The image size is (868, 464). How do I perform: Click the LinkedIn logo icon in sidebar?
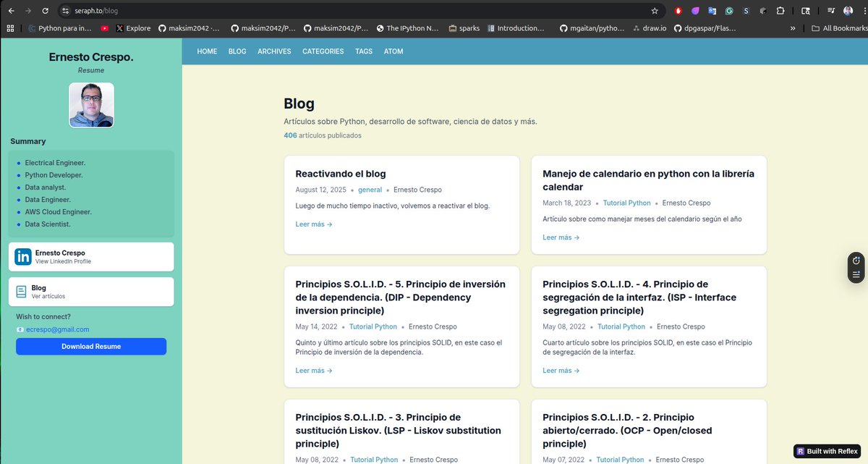pos(23,256)
